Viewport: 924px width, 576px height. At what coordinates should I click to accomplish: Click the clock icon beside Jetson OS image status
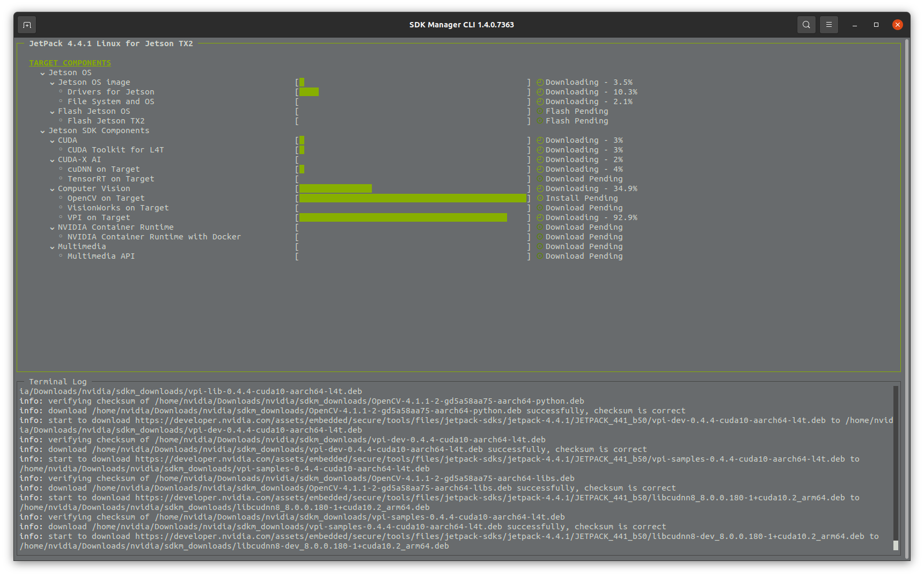[x=540, y=83]
